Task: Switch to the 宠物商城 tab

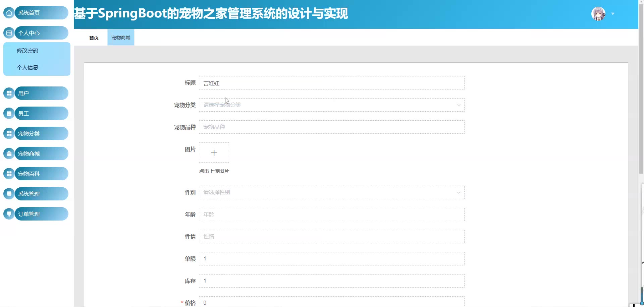Action: 121,38
